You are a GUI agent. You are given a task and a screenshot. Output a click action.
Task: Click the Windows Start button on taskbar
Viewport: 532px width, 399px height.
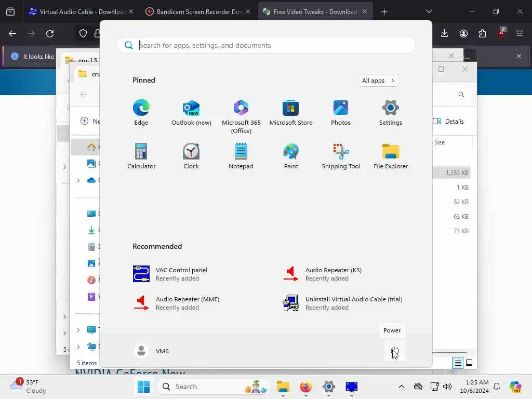click(143, 387)
